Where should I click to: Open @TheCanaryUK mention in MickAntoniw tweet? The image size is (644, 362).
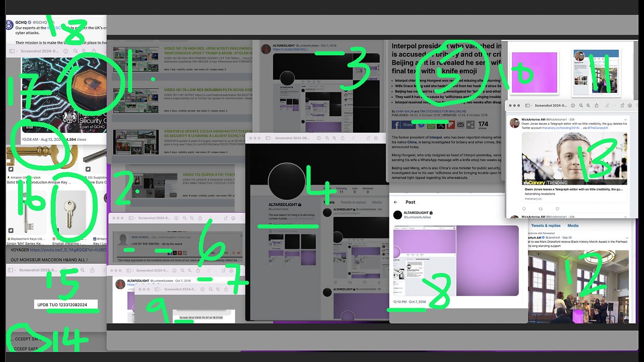pos(598,128)
